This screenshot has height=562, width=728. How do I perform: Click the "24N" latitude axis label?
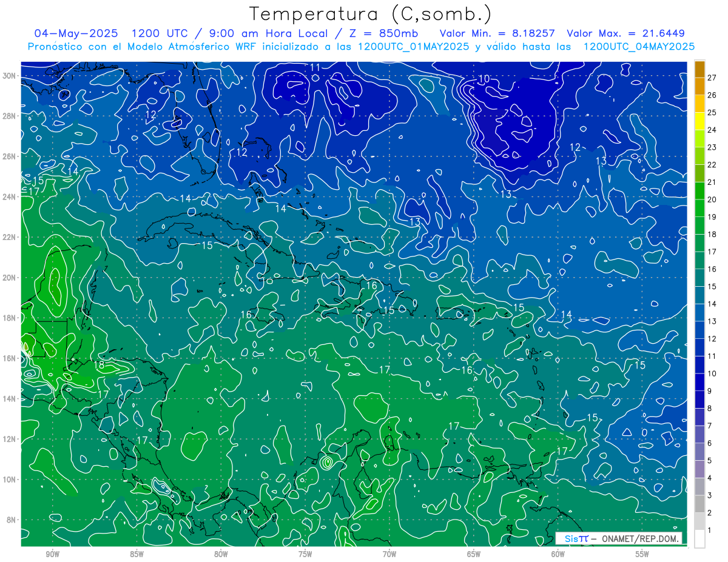[x=9, y=196]
